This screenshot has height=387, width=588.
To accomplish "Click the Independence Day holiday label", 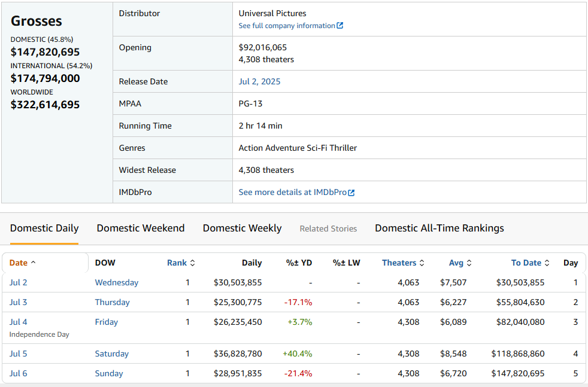I will 40,334.
